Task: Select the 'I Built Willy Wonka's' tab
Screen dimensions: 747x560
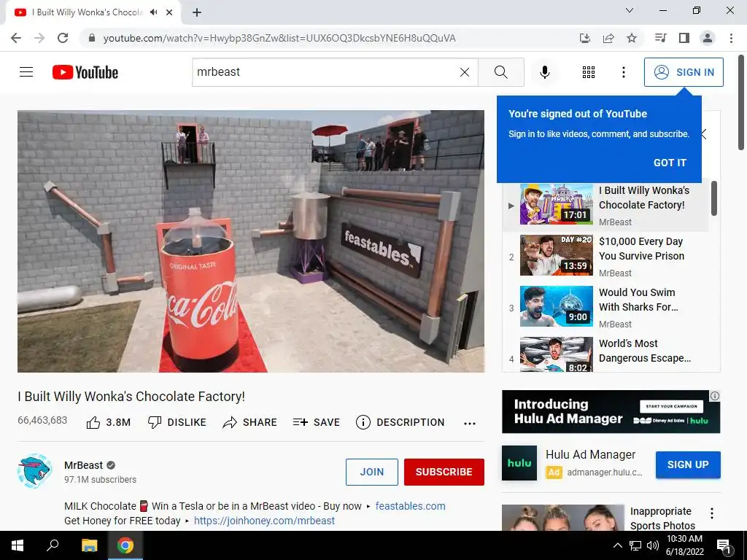Action: click(x=86, y=12)
